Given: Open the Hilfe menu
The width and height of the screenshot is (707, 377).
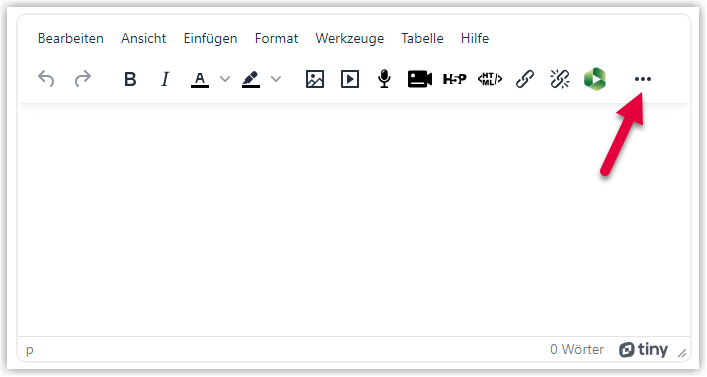Looking at the screenshot, I should click(475, 38).
